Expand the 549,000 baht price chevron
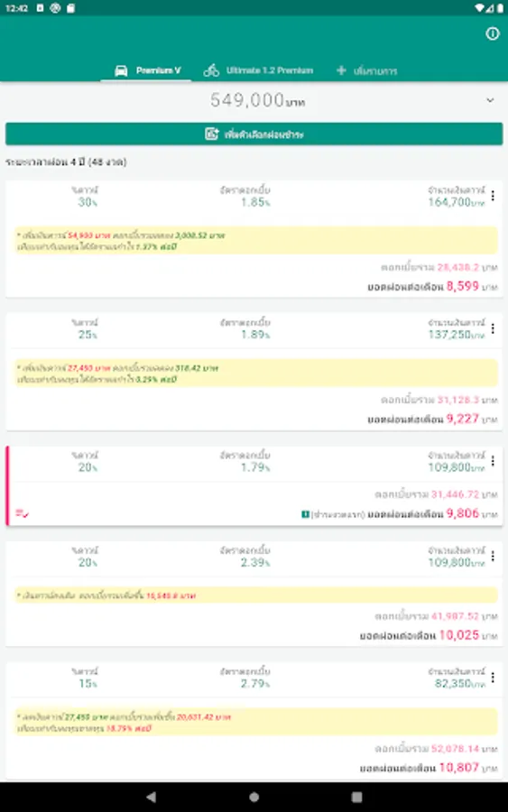This screenshot has height=812, width=508. tap(490, 100)
